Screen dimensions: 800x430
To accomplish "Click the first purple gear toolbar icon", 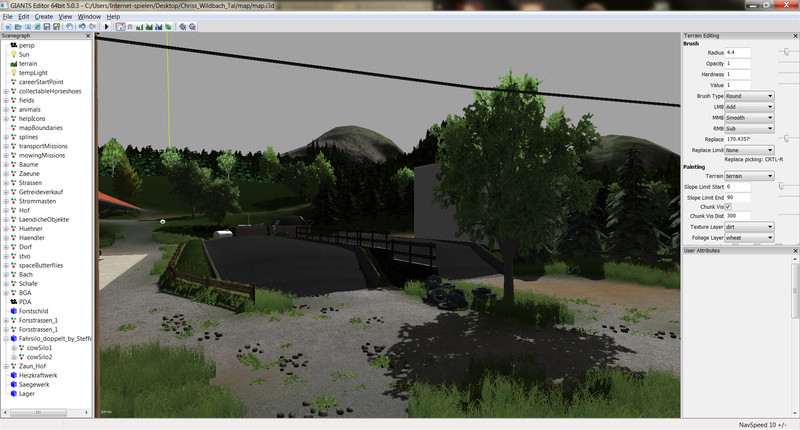I will (x=182, y=27).
